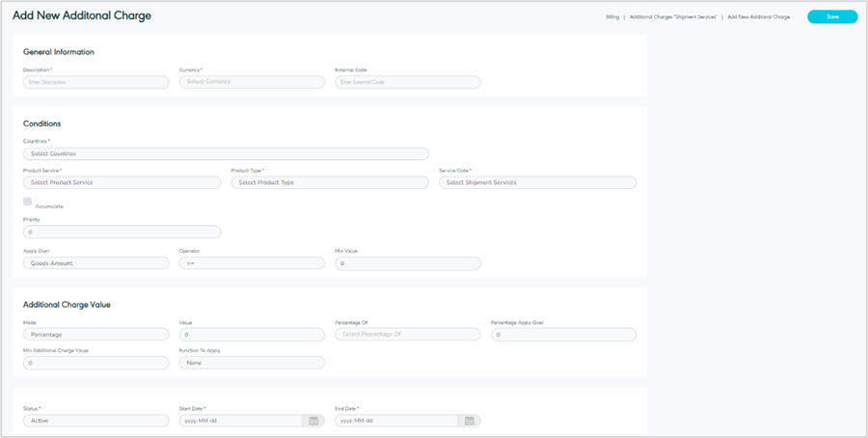Expand the Select Percentage Of dropdown
The image size is (868, 438).
point(407,335)
